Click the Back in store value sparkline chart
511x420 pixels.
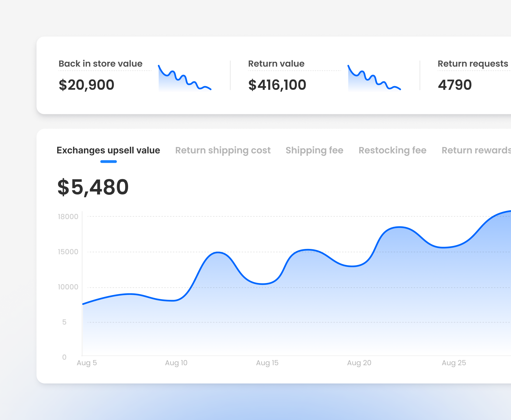pyautogui.click(x=185, y=78)
